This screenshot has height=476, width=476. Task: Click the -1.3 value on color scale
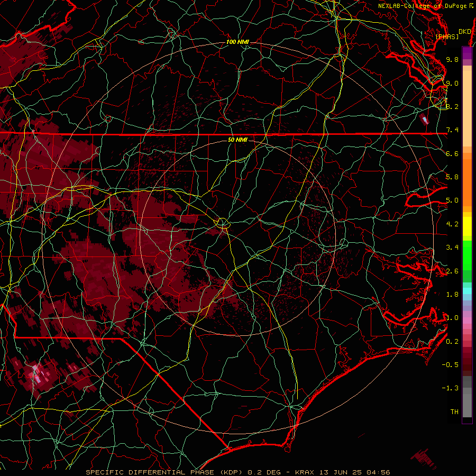click(x=450, y=388)
